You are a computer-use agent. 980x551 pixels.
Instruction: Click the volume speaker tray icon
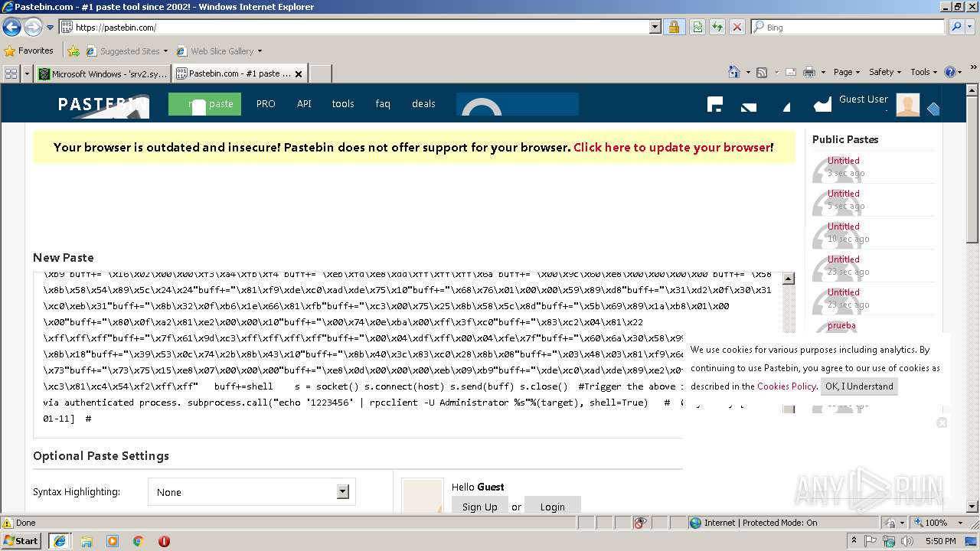[906, 541]
